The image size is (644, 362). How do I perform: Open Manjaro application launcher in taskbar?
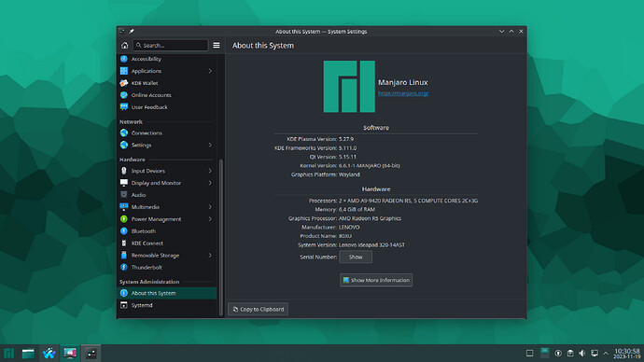[9, 353]
